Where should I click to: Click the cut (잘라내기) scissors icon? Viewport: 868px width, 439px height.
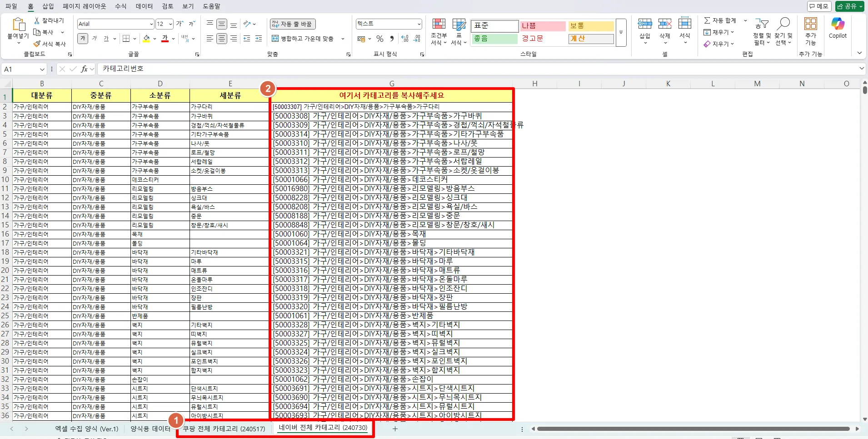pyautogui.click(x=37, y=21)
